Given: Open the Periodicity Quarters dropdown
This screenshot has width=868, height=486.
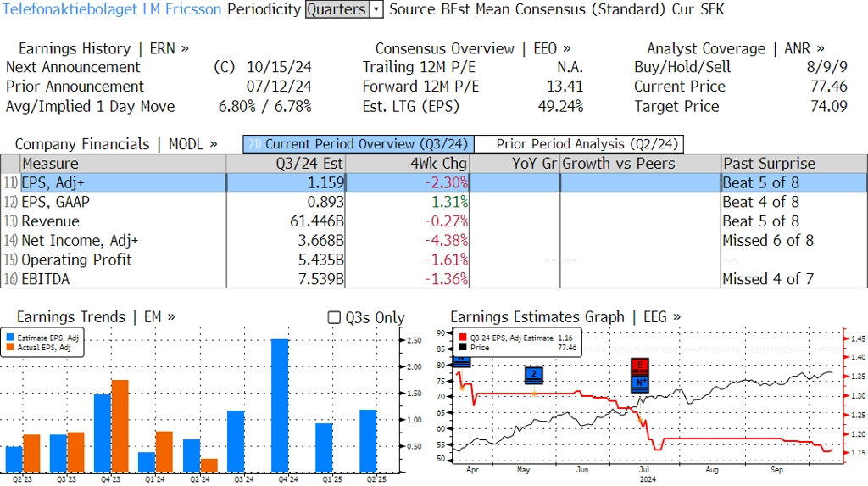Looking at the screenshot, I should pos(337,9).
